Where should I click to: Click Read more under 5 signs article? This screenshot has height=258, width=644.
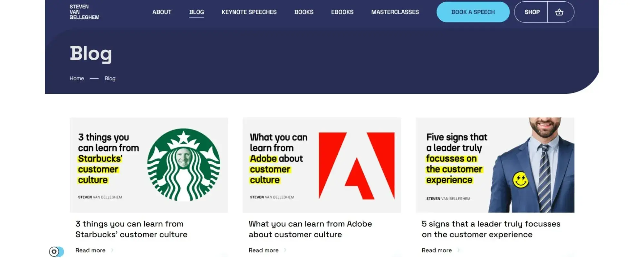point(437,250)
